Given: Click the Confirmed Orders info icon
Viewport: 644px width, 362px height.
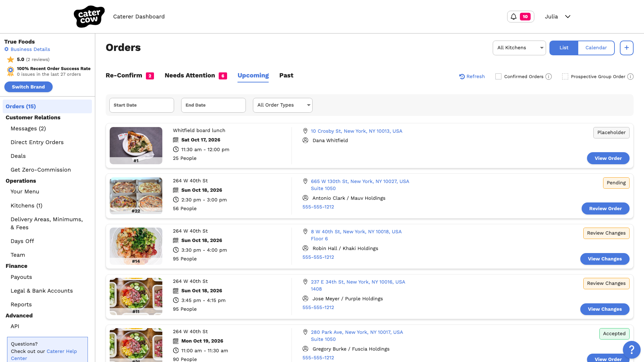Looking at the screenshot, I should click(x=549, y=76).
